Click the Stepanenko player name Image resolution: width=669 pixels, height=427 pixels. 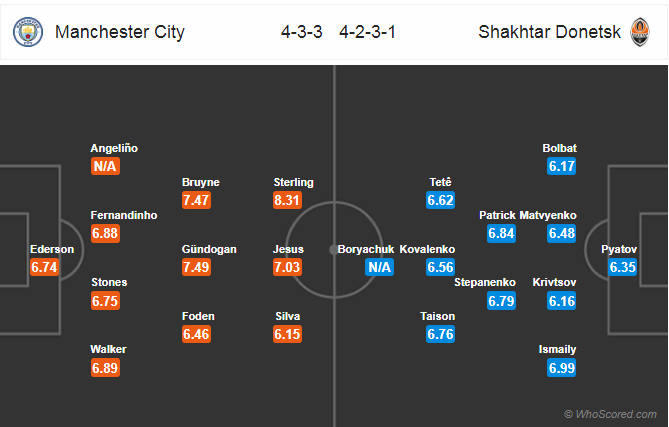point(485,282)
